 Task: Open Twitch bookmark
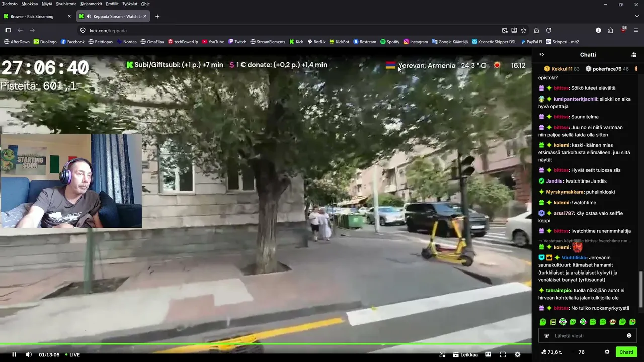click(237, 42)
